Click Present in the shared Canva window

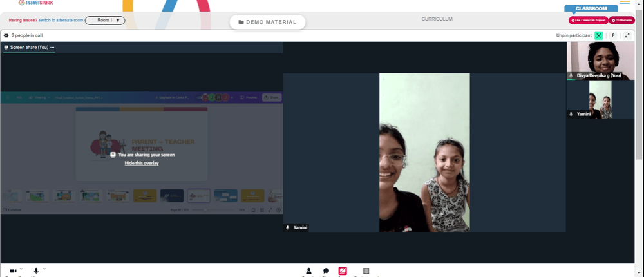tap(249, 97)
